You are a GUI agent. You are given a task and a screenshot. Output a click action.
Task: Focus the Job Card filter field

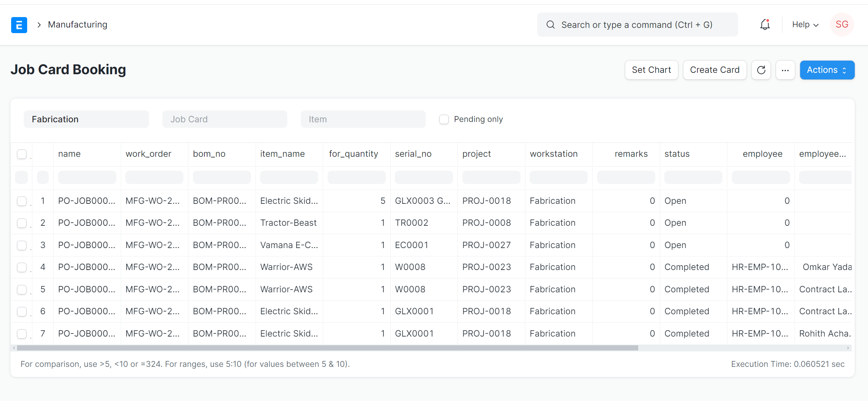225,119
